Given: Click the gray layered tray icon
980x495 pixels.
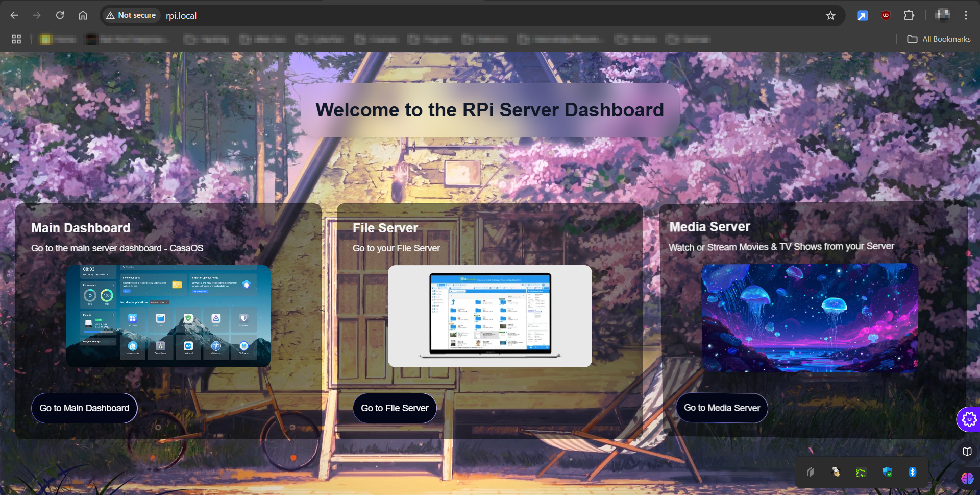Looking at the screenshot, I should [x=811, y=472].
